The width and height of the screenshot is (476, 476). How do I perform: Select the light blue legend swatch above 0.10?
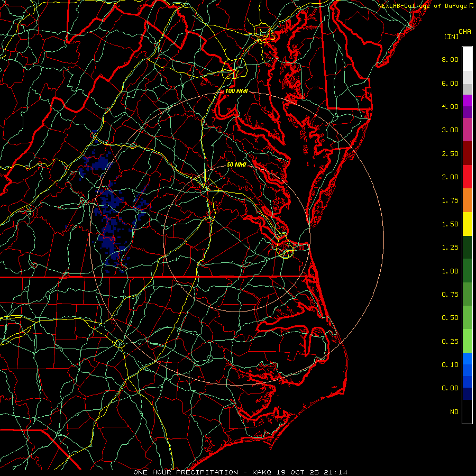coord(467,359)
